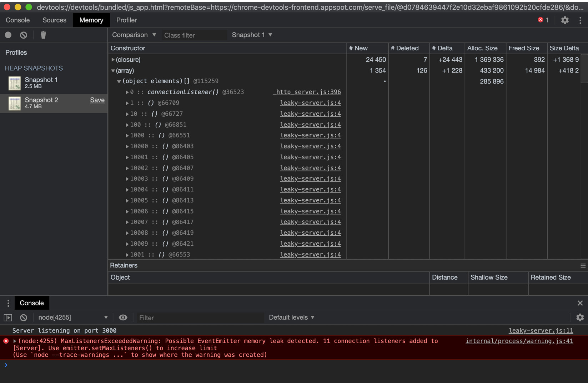Screen dimensions: 588x385
Task: Click the red error count badge
Action: [543, 20]
